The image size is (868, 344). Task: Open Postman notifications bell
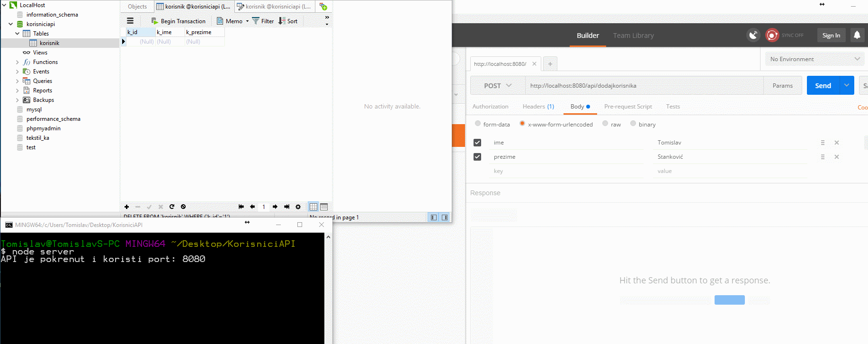[x=857, y=35]
